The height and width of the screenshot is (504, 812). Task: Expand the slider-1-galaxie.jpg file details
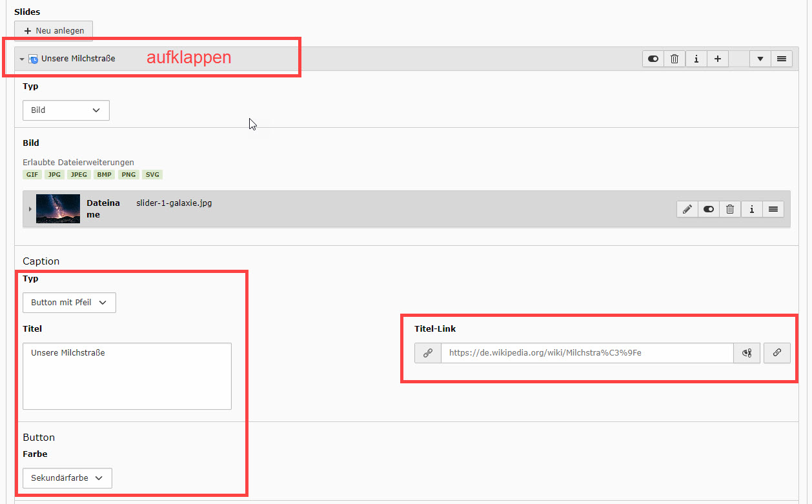point(30,209)
